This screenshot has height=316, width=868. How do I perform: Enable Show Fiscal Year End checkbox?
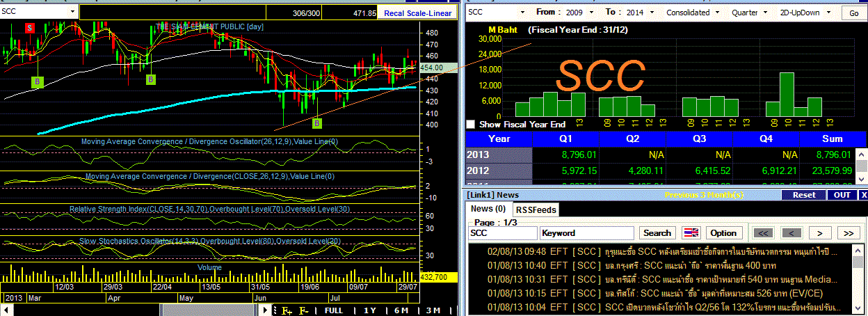471,124
